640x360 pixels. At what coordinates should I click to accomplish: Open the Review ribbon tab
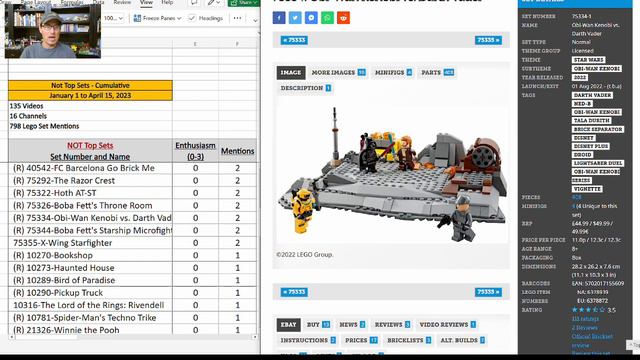tap(122, 2)
